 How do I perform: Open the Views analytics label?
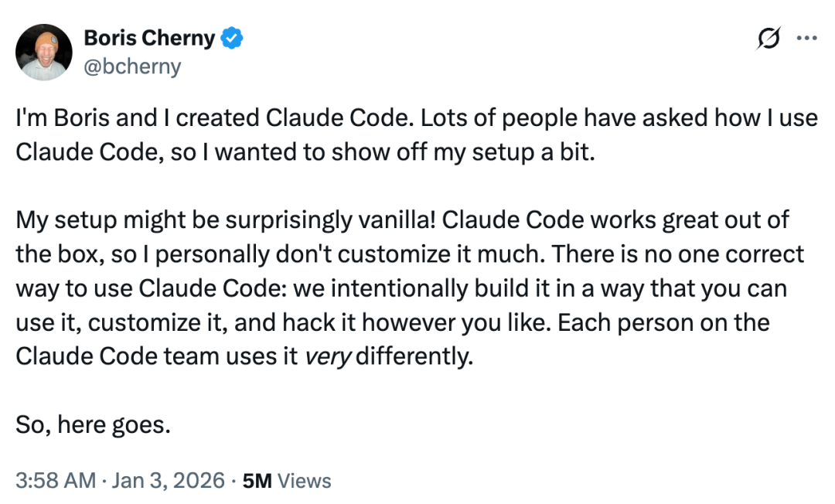305,481
